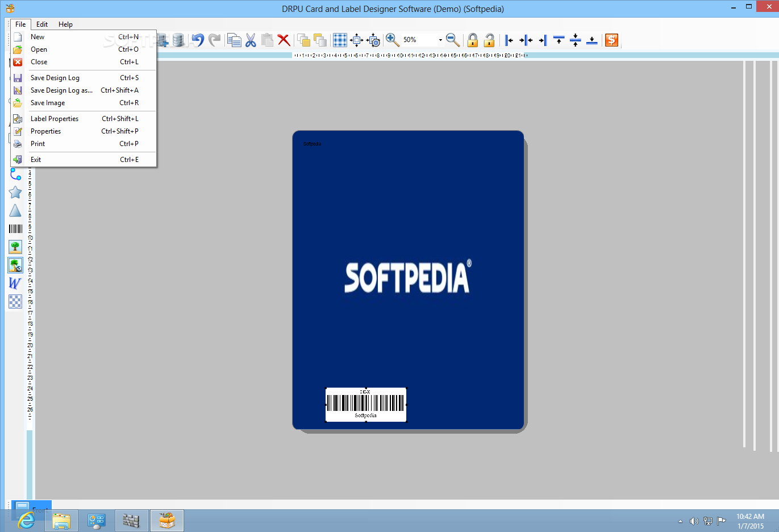779x532 pixels.
Task: Show hidden tray icons arrow
Action: point(680,521)
